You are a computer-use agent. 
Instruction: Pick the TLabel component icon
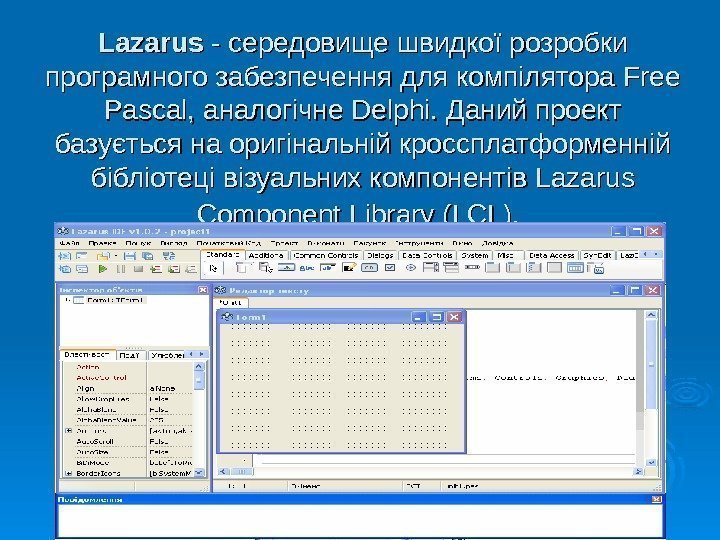[307, 268]
